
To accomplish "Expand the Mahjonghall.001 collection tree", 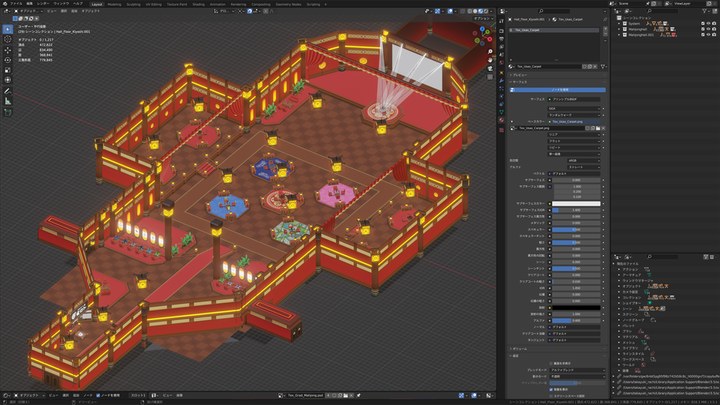I will (x=621, y=35).
